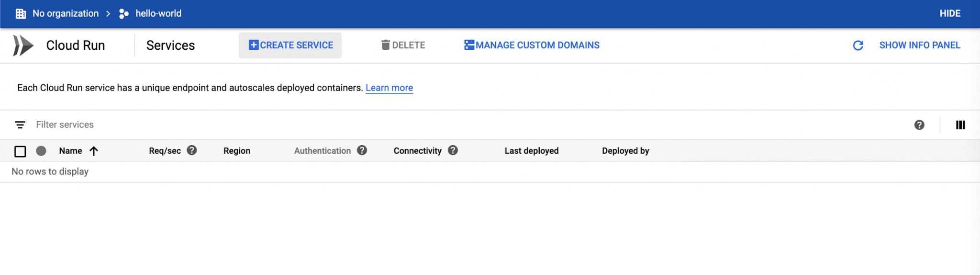Click the Cloud Run title text
Image resolution: width=980 pixels, height=275 pixels.
tap(76, 46)
